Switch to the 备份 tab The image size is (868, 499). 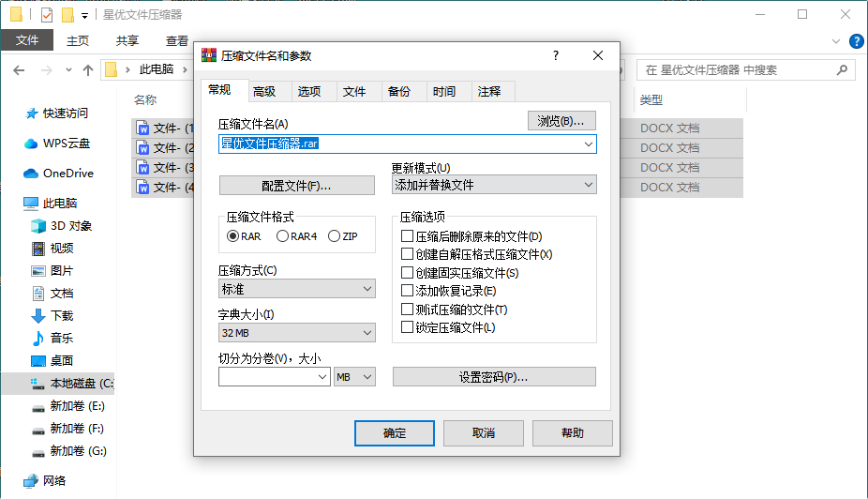(398, 91)
